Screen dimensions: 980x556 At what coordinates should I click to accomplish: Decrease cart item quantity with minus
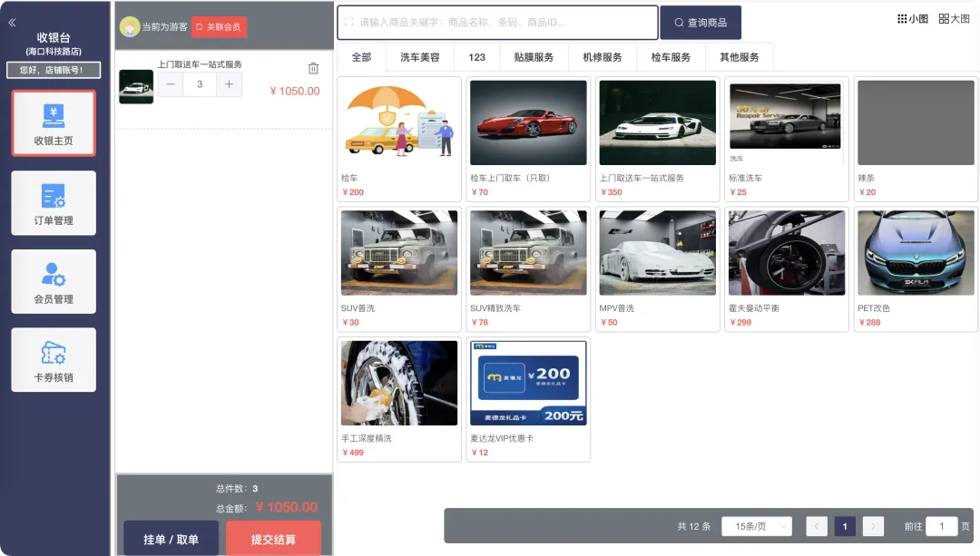(x=170, y=83)
